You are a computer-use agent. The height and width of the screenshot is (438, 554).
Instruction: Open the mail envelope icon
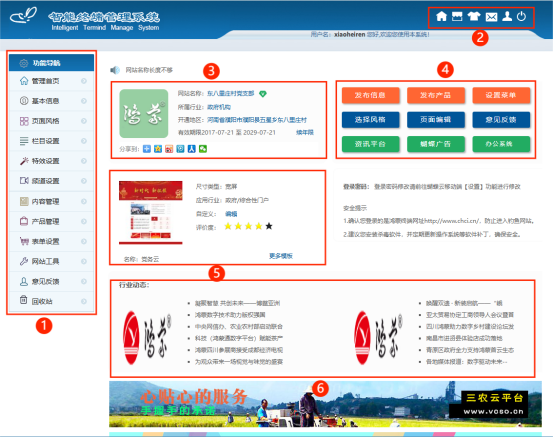pyautogui.click(x=491, y=17)
